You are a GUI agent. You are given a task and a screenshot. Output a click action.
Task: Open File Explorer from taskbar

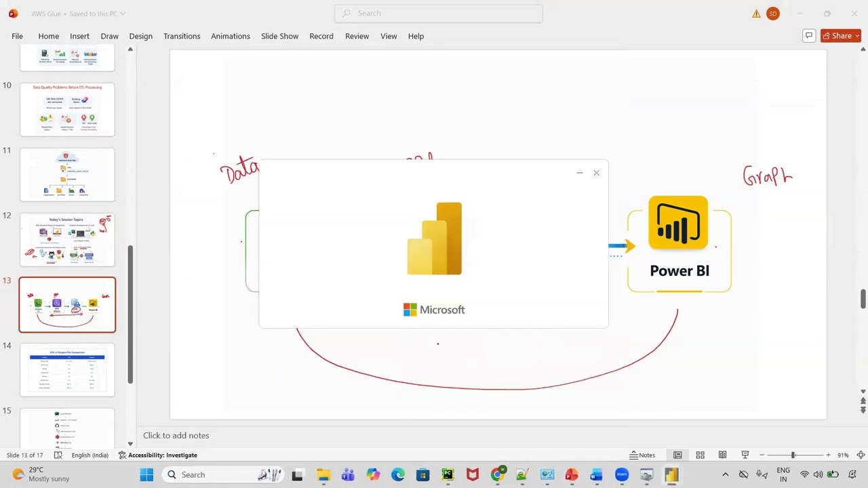coord(323,474)
